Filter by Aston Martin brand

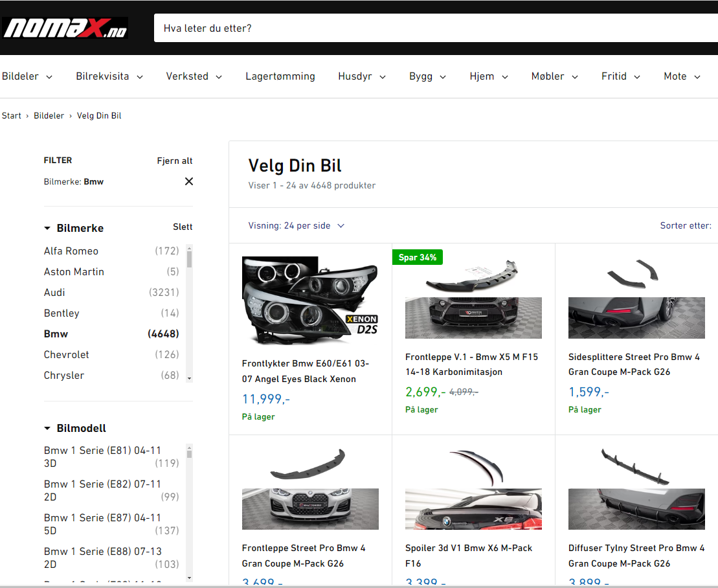[x=111, y=271]
